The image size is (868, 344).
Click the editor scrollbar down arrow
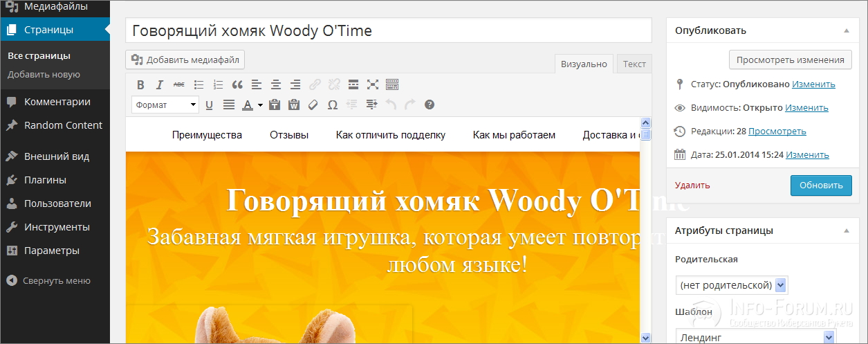pyautogui.click(x=646, y=338)
